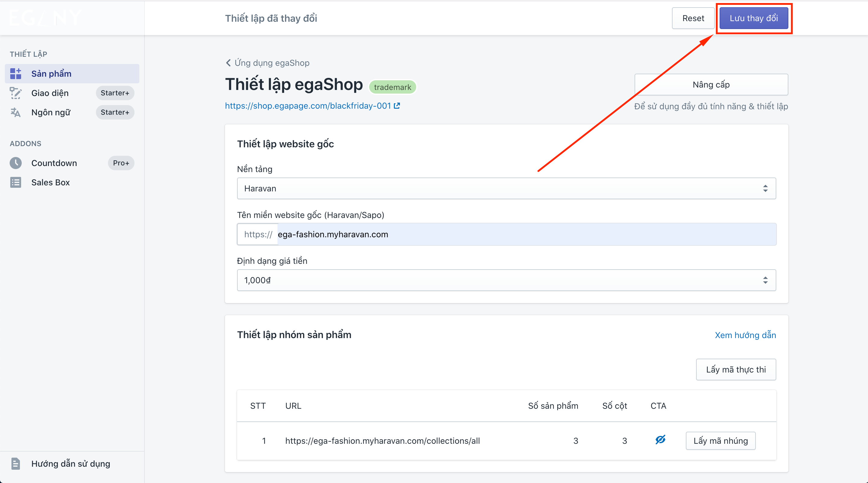This screenshot has height=483, width=868.
Task: Click the back chevron near Ứng dụng egaShop
Action: (x=228, y=63)
